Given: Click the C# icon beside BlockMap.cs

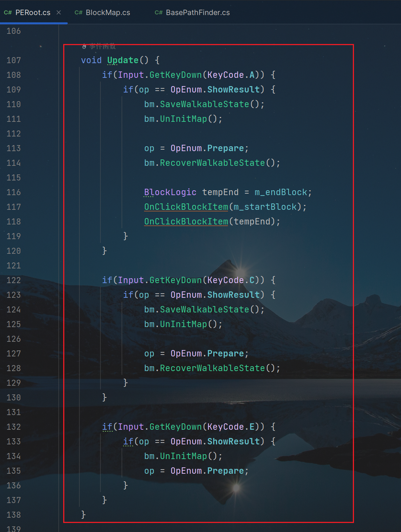Looking at the screenshot, I should click(78, 12).
